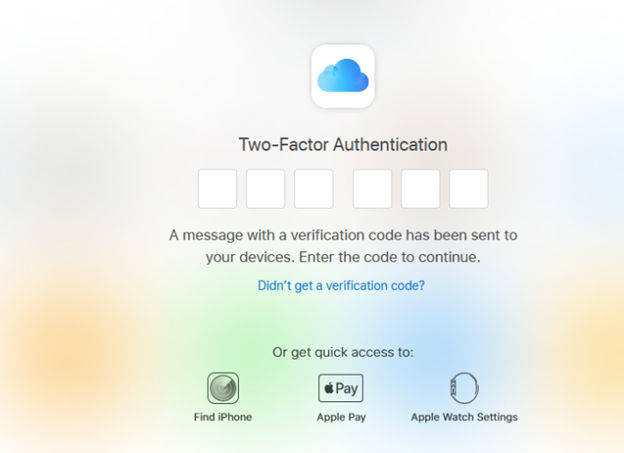This screenshot has height=453, width=624.
Task: Open the Apple Pay icon
Action: 341,388
